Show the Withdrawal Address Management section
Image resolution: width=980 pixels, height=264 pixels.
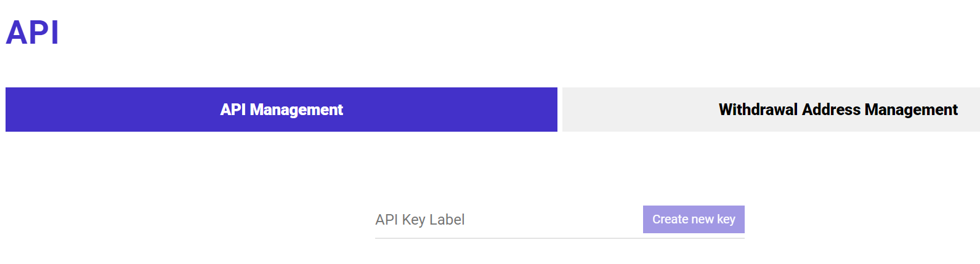771,110
